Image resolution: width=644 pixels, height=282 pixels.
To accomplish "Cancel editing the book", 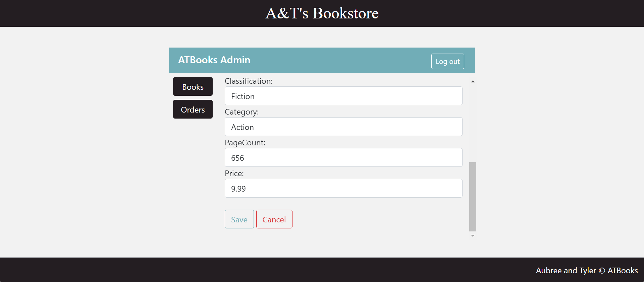I will 274,219.
